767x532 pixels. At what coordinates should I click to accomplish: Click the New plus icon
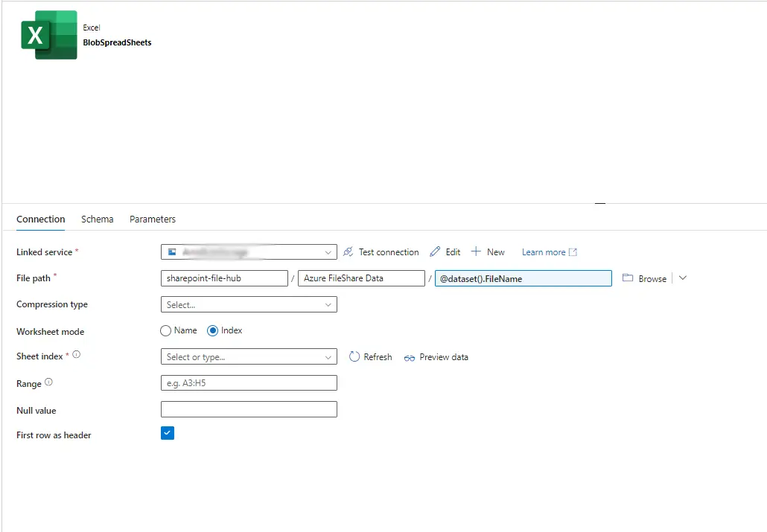[x=477, y=252]
